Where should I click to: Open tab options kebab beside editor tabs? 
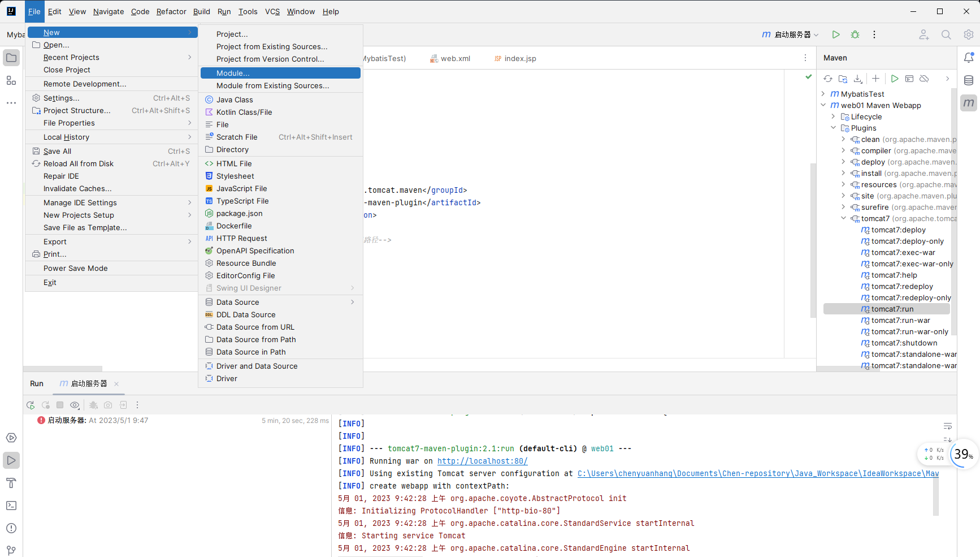pos(805,58)
